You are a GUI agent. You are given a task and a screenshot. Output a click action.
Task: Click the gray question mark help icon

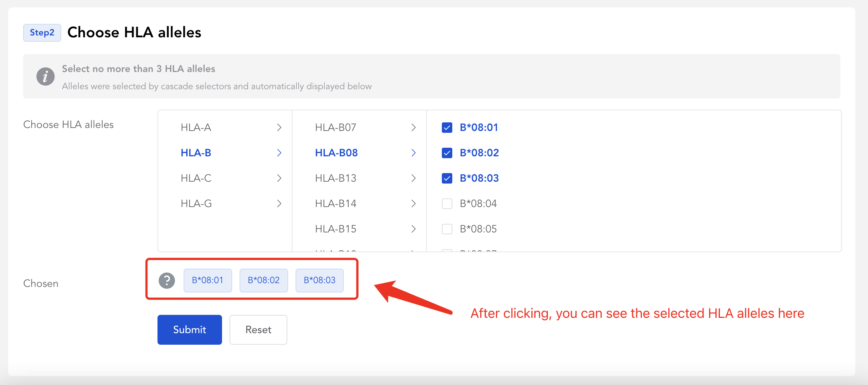[x=167, y=281]
